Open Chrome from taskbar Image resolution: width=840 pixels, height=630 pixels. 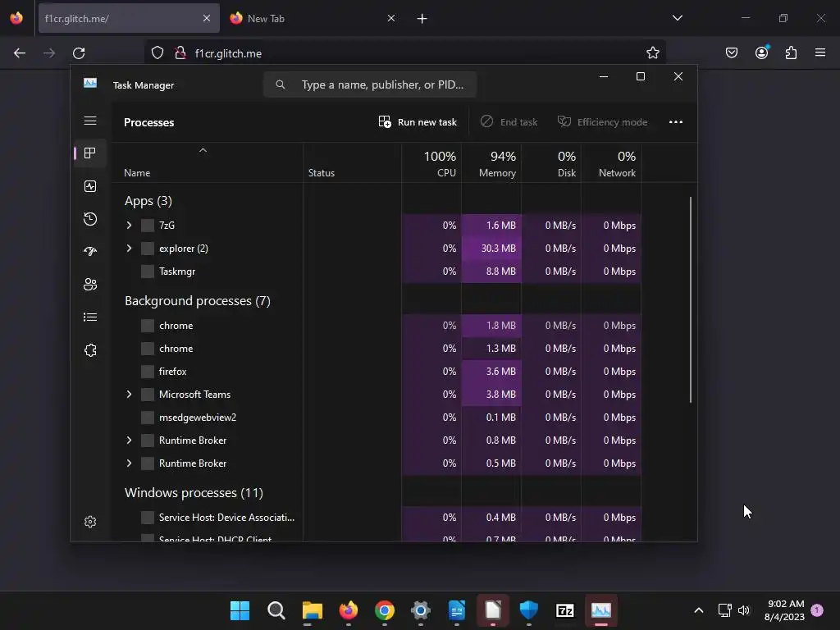pyautogui.click(x=384, y=610)
